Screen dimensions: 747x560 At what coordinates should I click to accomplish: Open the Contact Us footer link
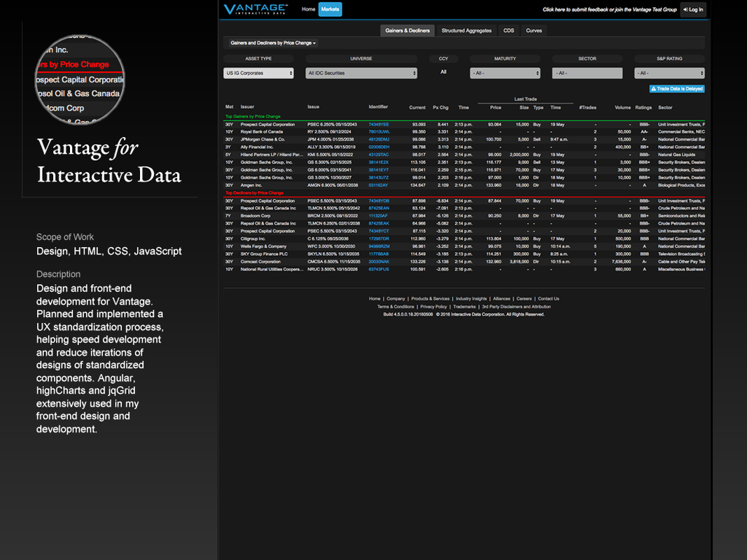coord(548,299)
